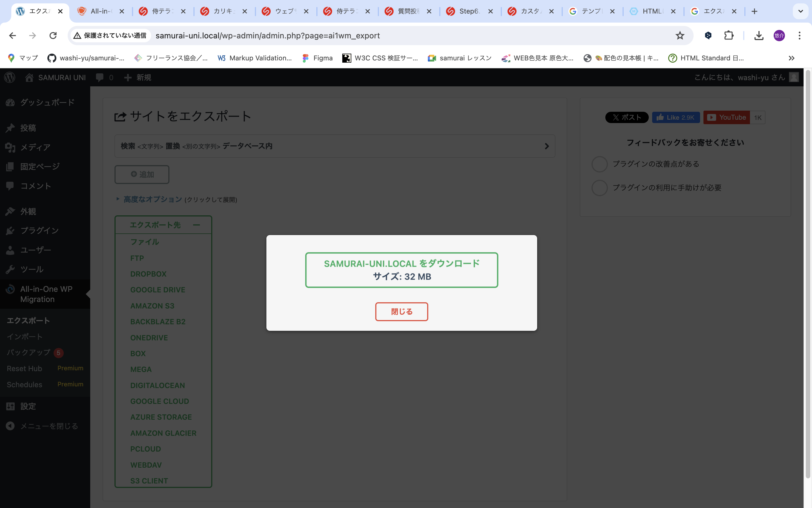Expand 高度なオプション
The width and height of the screenshot is (812, 508).
coord(153,200)
